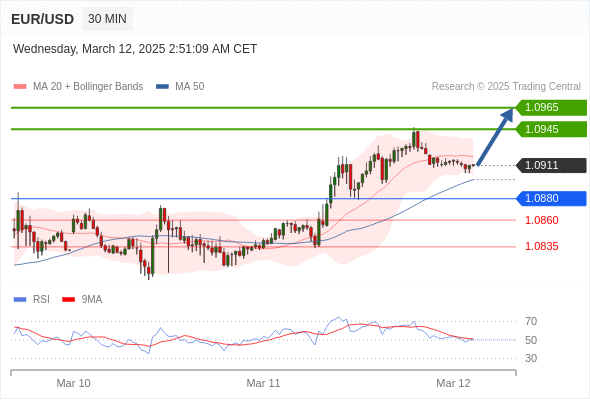Click the pink MA 20 legend swatch
The image size is (590, 400).
pyautogui.click(x=20, y=87)
